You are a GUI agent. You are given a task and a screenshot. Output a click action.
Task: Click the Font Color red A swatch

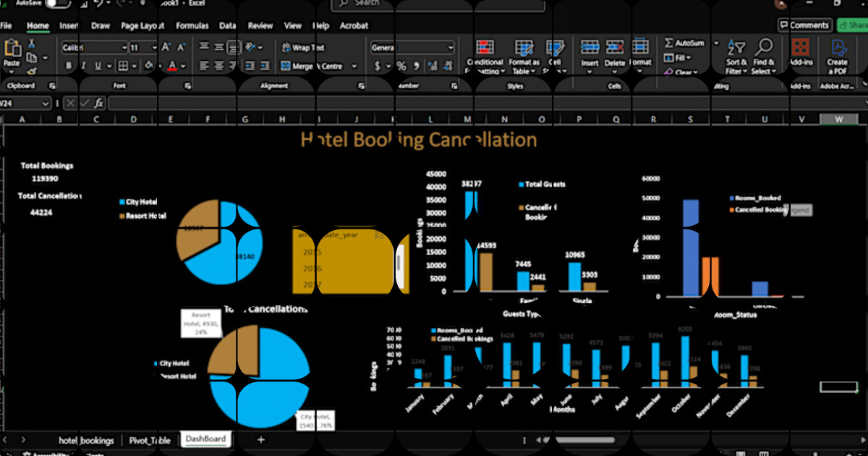[172, 66]
